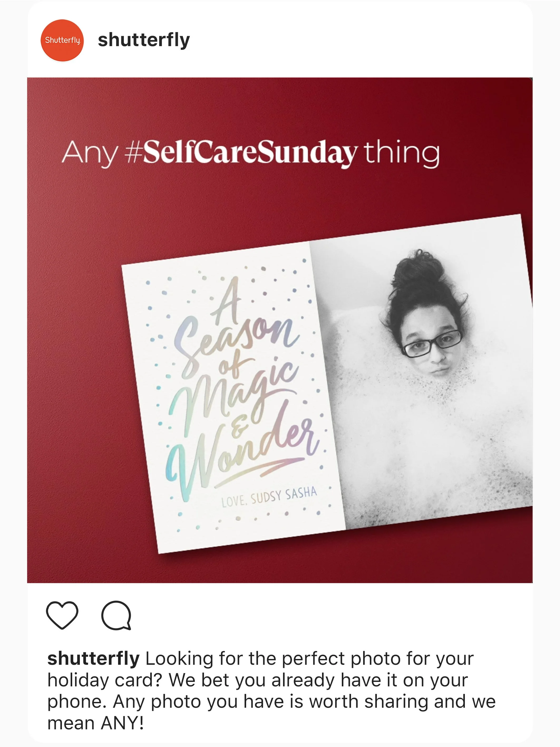Select the bold shutterfly name in the caption
The width and height of the screenshot is (560, 747).
click(x=94, y=658)
